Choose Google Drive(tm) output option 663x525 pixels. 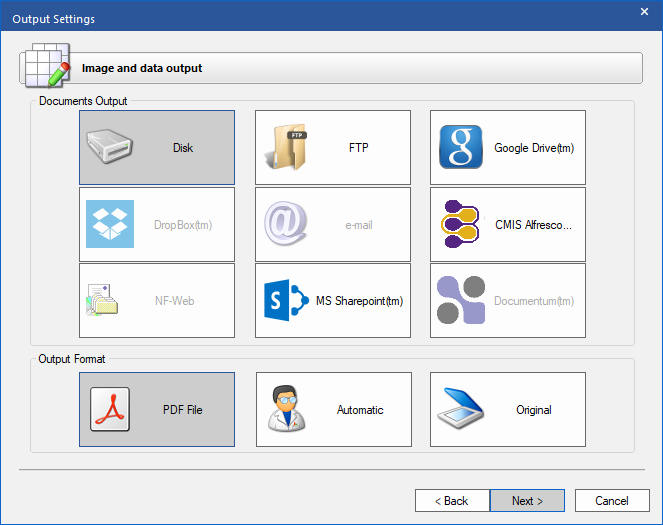534,148
